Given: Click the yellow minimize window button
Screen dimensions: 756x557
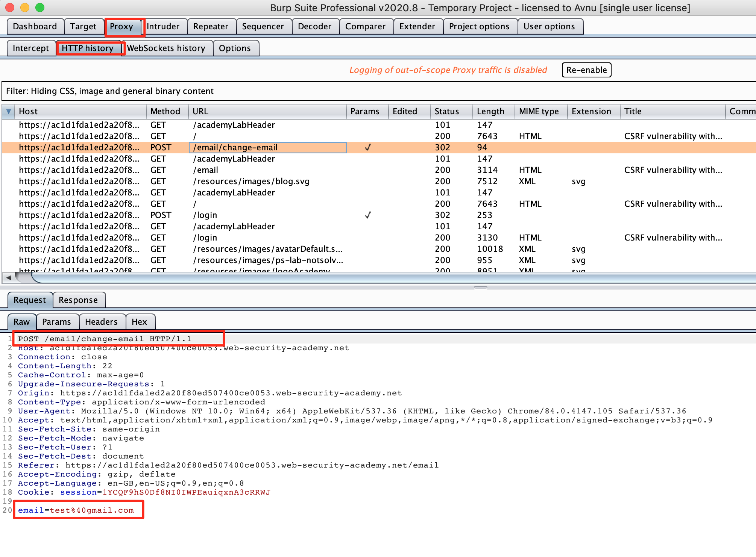Looking at the screenshot, I should click(x=25, y=8).
